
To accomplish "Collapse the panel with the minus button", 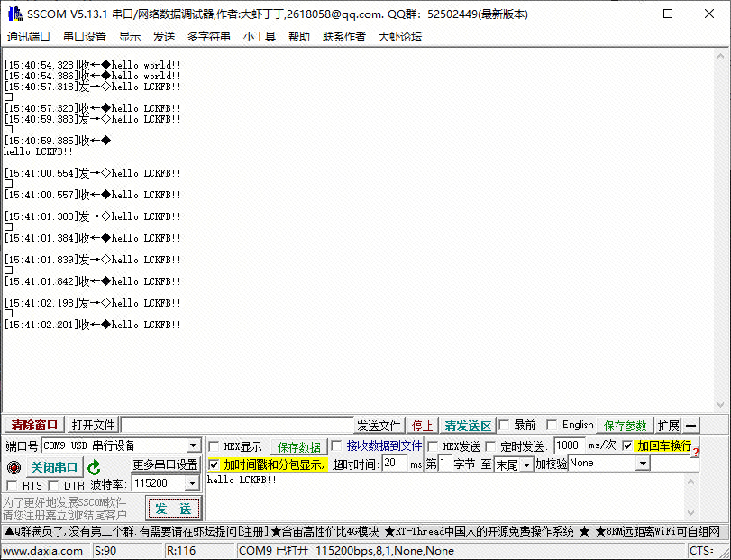I will point(690,426).
